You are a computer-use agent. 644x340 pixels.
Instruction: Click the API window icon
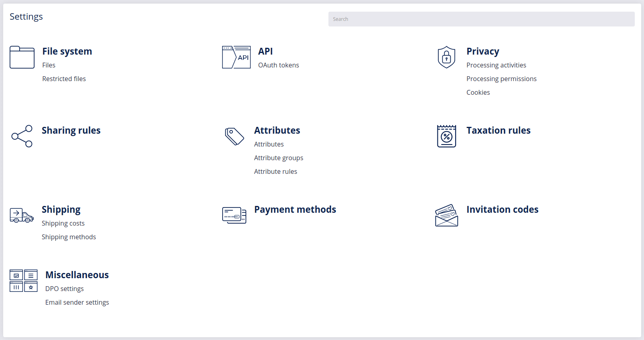tap(237, 57)
